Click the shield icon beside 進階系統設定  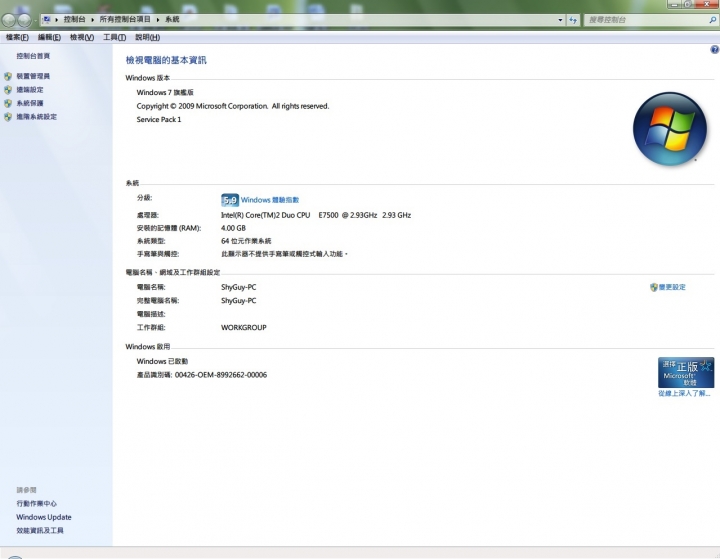coord(8,117)
